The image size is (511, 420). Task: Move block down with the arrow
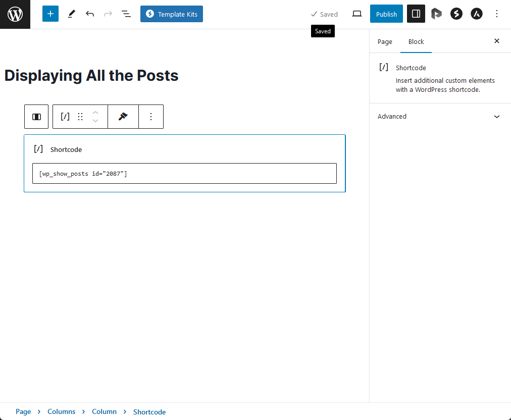coord(95,121)
